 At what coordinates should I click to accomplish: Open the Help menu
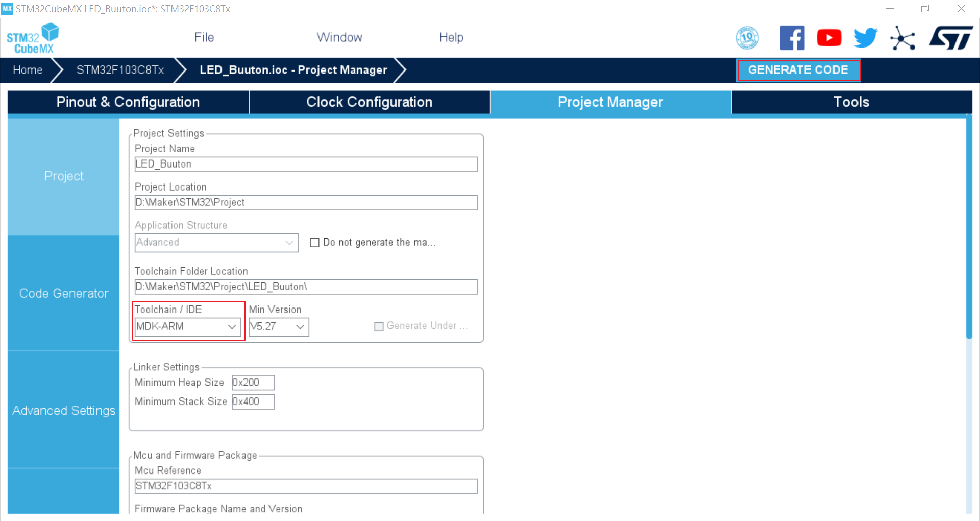451,37
